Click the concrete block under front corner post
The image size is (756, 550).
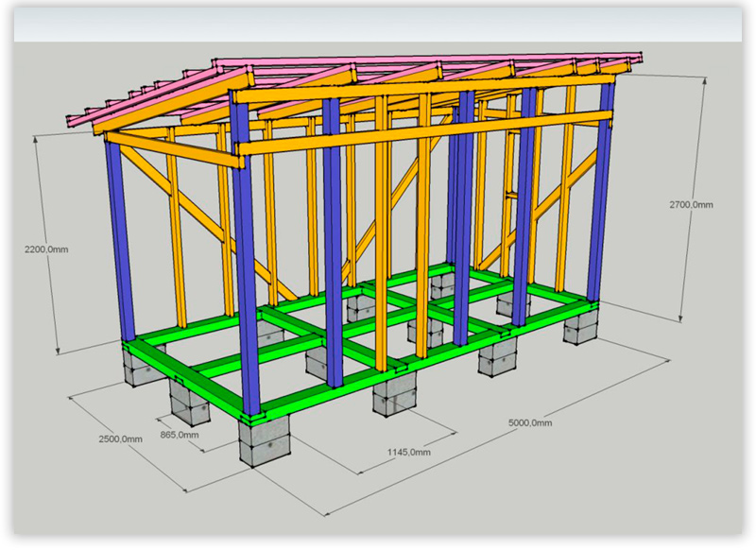[264, 440]
